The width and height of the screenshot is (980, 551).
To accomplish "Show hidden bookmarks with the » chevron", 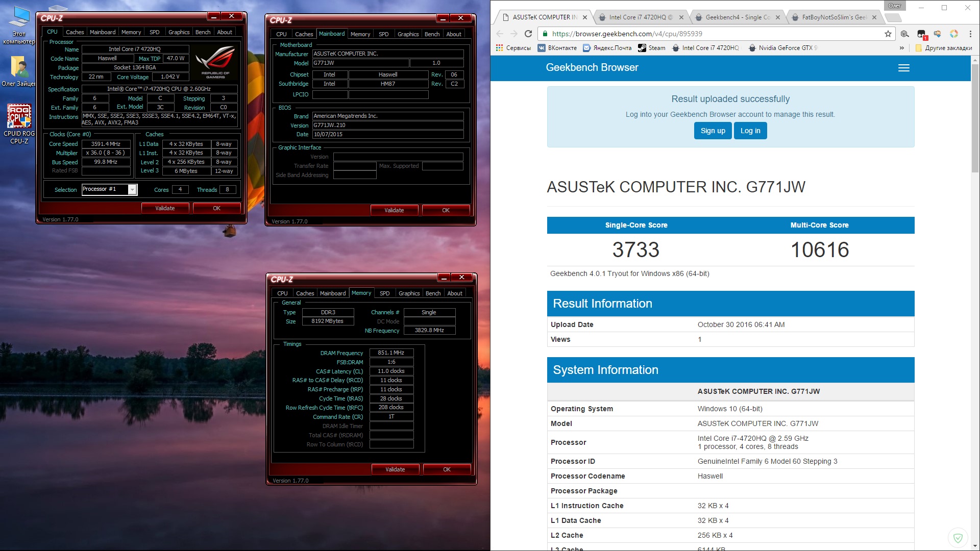I will [902, 48].
